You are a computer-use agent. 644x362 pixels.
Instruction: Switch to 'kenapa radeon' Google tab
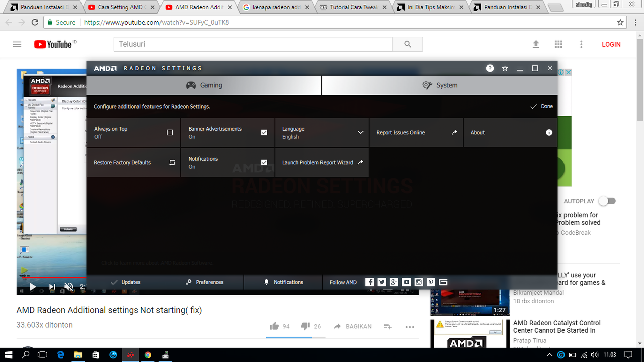276,7
